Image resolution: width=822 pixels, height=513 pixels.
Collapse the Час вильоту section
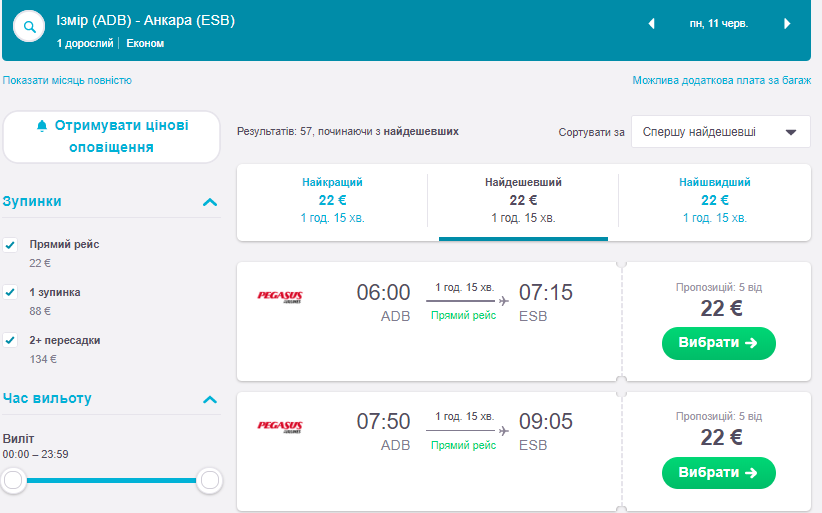tap(210, 399)
